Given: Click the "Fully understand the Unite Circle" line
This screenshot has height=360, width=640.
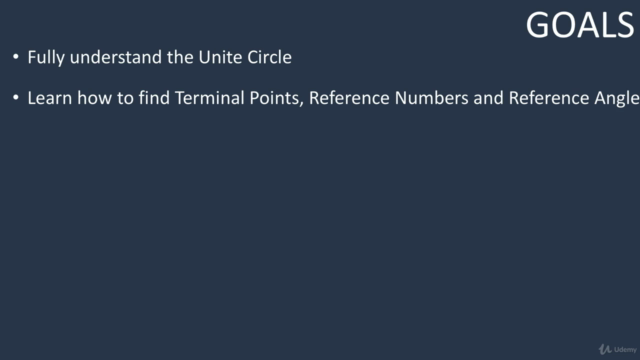Looking at the screenshot, I should [x=160, y=58].
